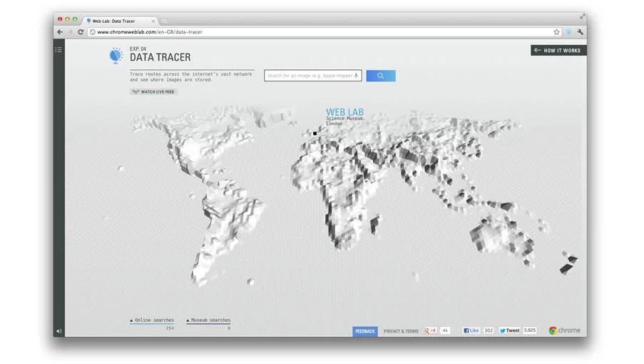644x364 pixels.
Task: Open Watch Live Feed
Action: 153,91
